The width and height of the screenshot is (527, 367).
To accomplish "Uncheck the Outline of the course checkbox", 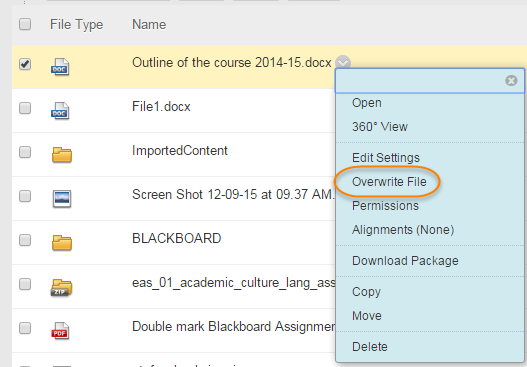I will click(x=25, y=64).
